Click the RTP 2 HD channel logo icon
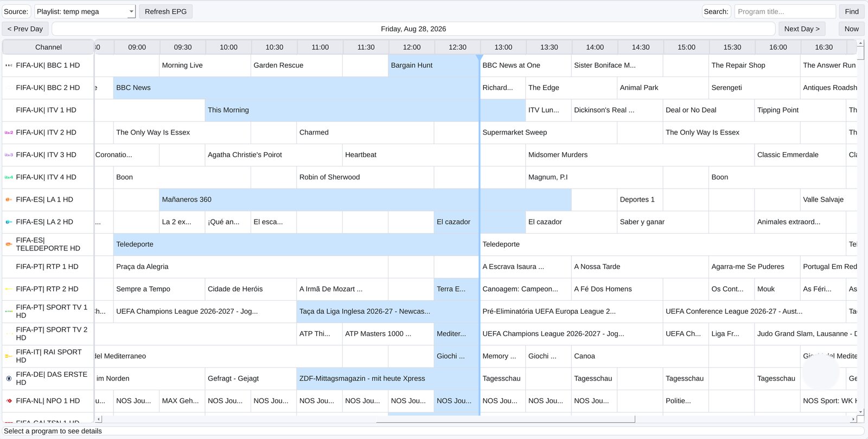 [9, 289]
